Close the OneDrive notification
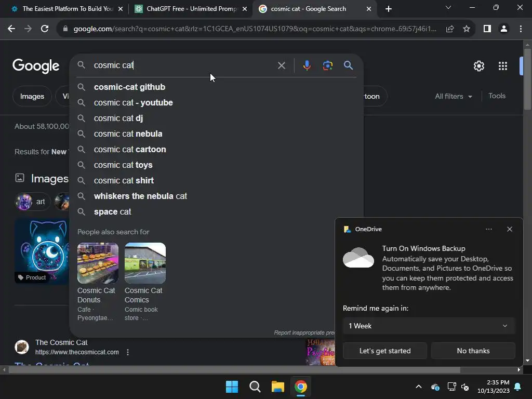Viewport: 532px width, 399px height. tap(509, 229)
